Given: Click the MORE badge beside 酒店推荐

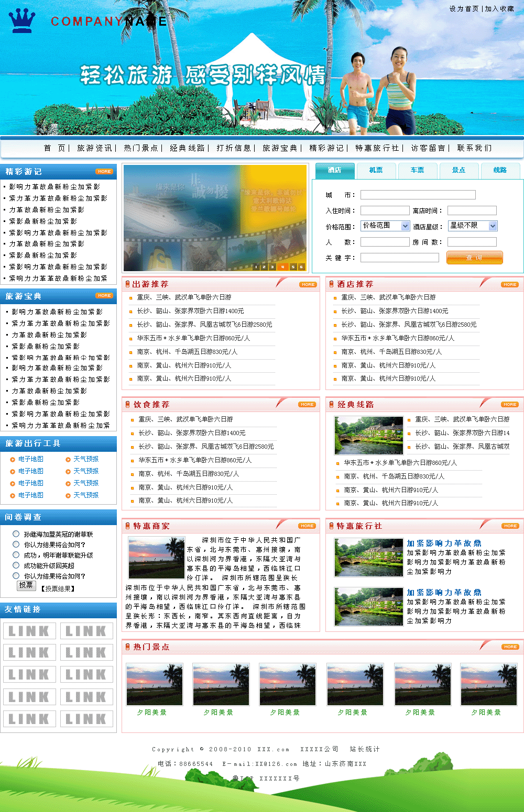Looking at the screenshot, I should 509,285.
